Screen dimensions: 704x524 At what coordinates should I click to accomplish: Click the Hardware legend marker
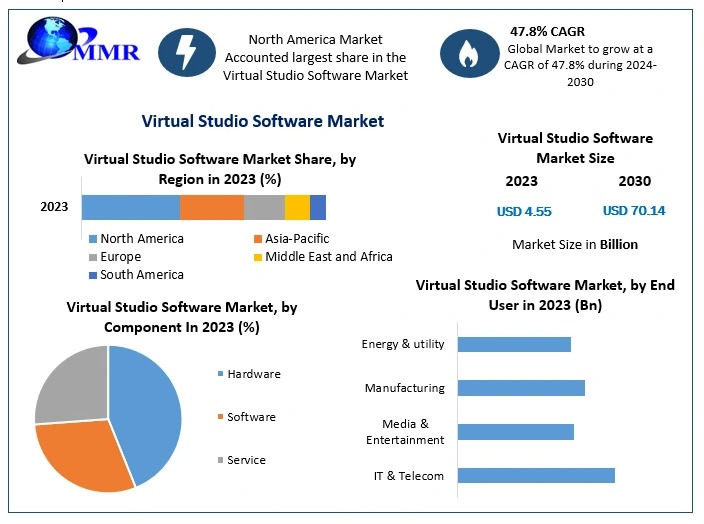[x=220, y=374]
